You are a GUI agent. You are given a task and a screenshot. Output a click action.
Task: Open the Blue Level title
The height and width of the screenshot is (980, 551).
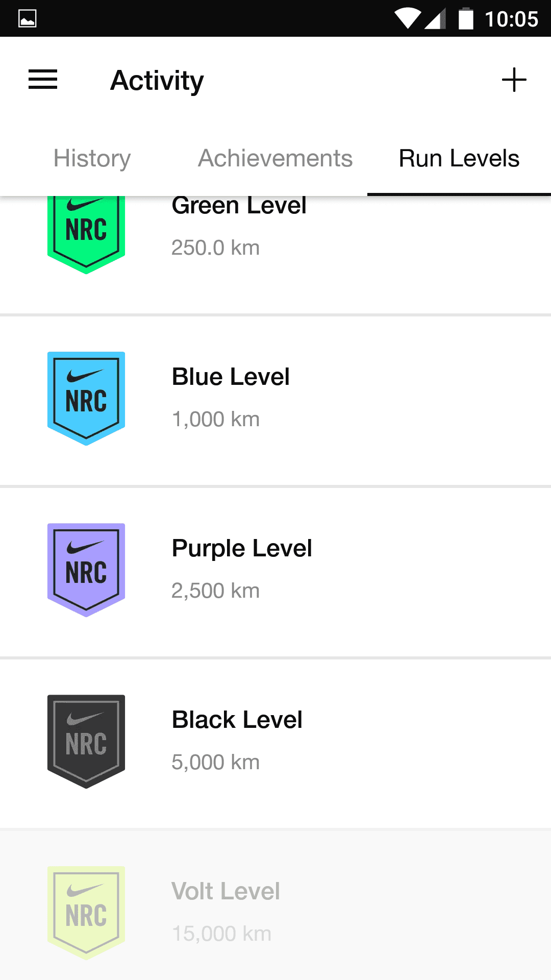(x=231, y=377)
